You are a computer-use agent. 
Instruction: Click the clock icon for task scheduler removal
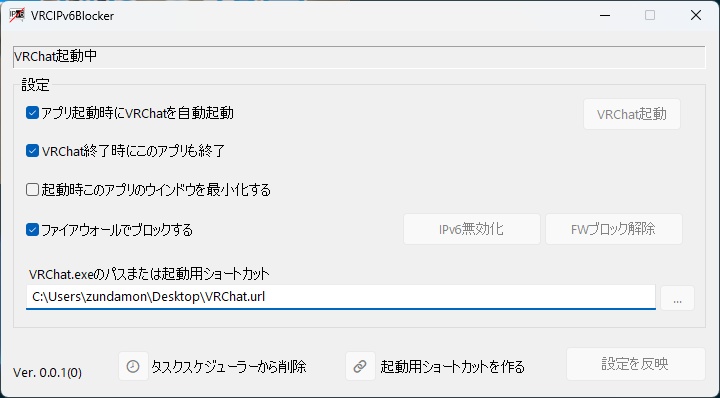(x=133, y=366)
